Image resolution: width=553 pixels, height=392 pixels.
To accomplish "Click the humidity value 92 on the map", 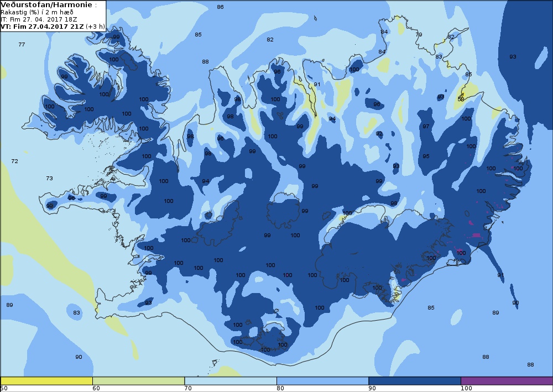I will coord(379,134).
